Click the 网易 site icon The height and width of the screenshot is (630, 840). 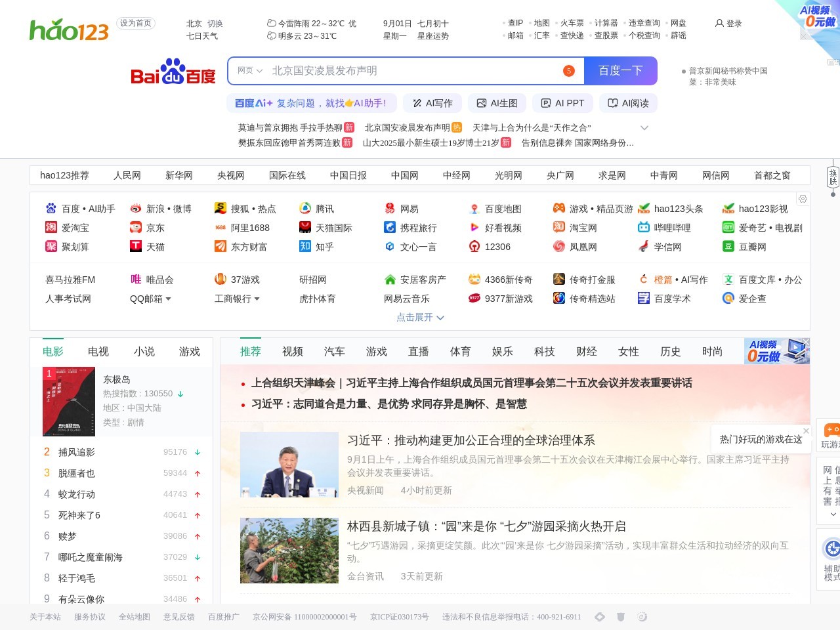pos(390,208)
